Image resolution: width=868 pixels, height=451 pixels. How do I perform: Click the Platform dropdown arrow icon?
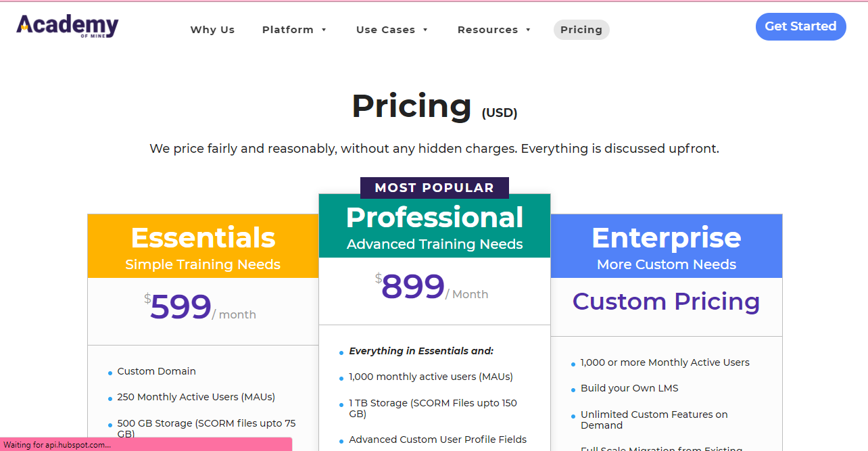pyautogui.click(x=324, y=30)
